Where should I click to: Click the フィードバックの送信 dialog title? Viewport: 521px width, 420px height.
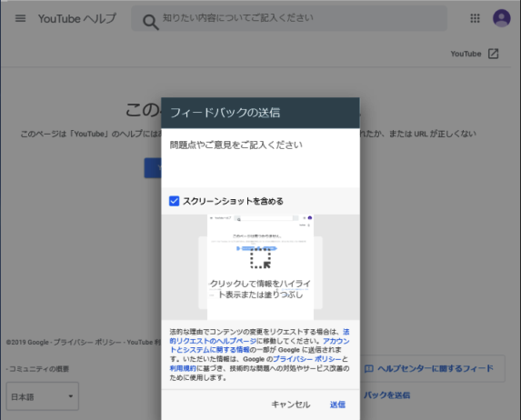(225, 113)
